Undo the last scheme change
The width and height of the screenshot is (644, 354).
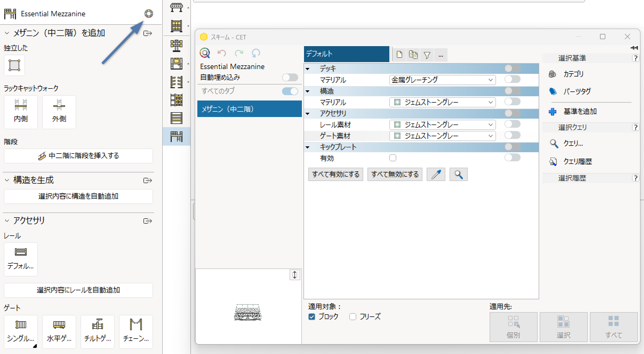pos(222,53)
